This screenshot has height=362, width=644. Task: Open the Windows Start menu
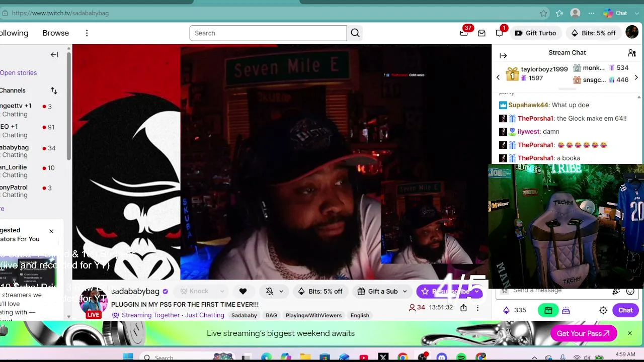point(128,357)
